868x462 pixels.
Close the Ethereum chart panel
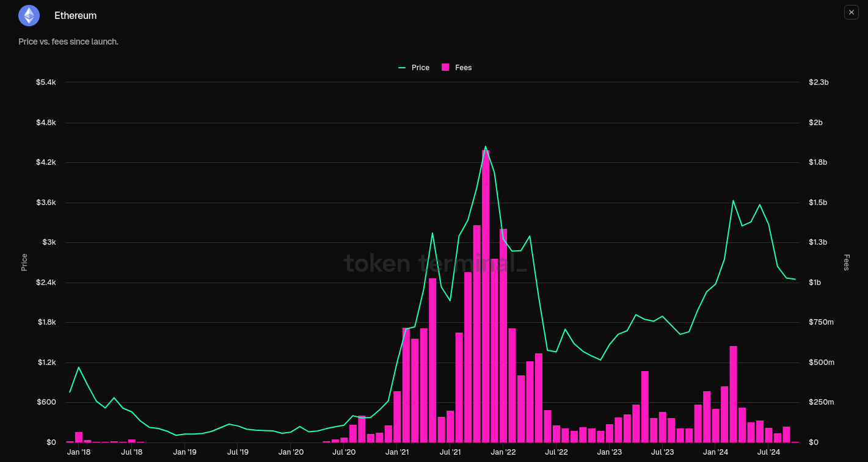[x=851, y=12]
